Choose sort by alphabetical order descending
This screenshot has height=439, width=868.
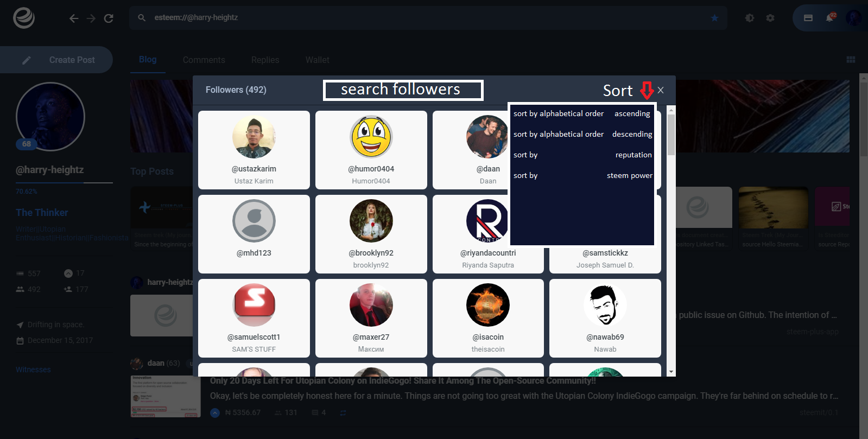[x=582, y=134]
